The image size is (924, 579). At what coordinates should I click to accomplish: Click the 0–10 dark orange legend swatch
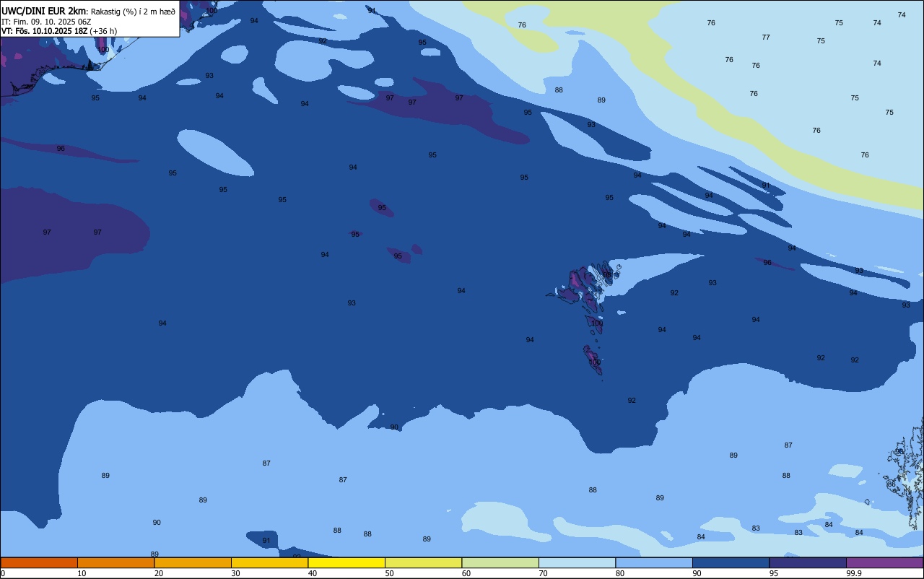[39, 562]
